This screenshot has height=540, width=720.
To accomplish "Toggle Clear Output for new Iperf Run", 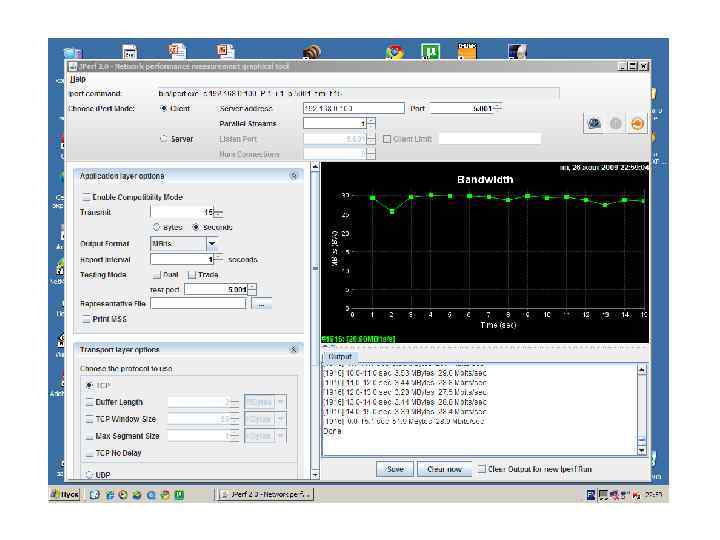I will [483, 468].
